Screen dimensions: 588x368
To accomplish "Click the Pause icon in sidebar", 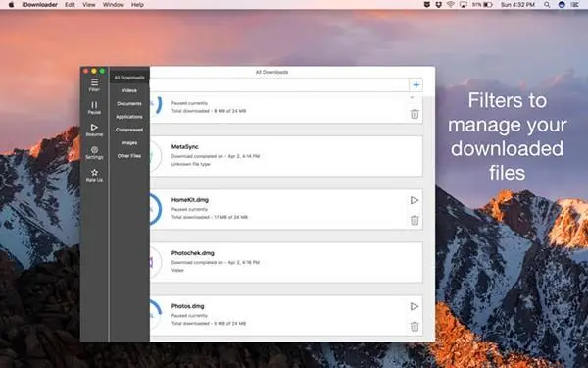I will pos(94,105).
